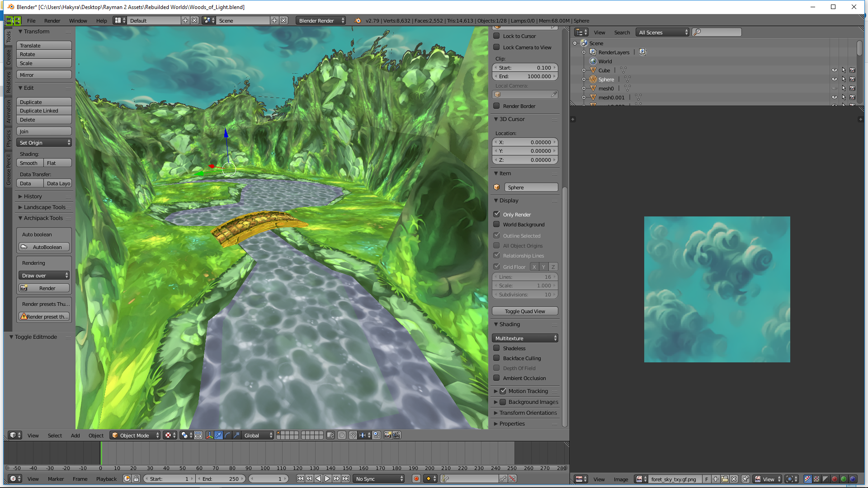Enable Lock Camera to View checkbox
This screenshot has height=488, width=868.
click(x=496, y=47)
